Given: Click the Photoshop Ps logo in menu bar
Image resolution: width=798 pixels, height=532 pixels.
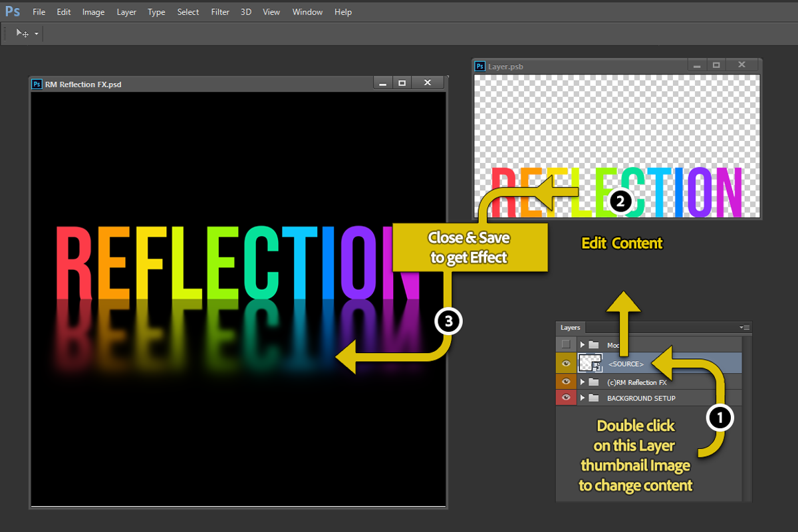Looking at the screenshot, I should tap(12, 11).
